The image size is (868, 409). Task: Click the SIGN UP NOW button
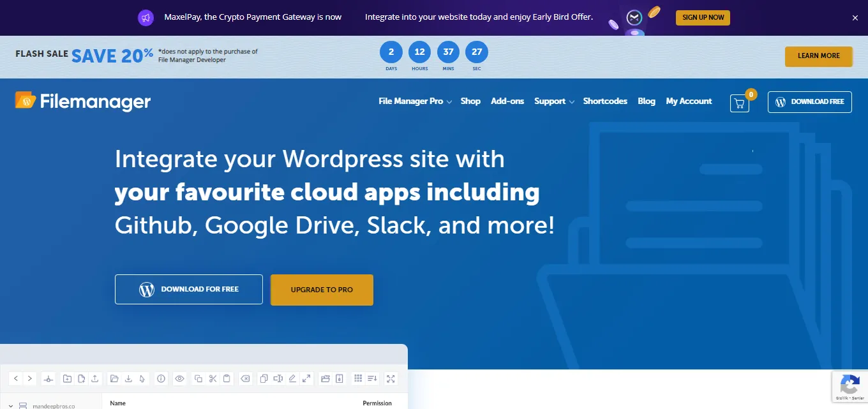(703, 17)
